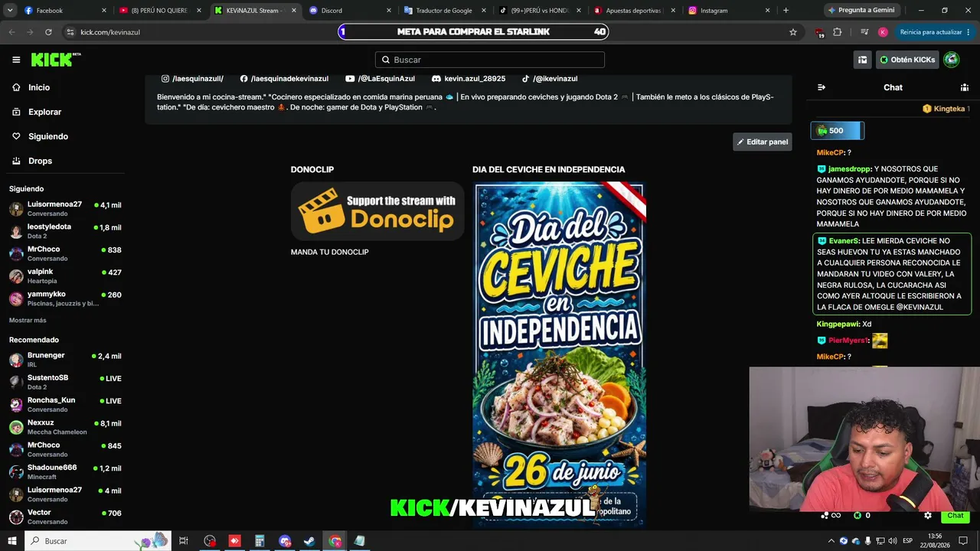Open a new browser tab
Viewport: 980px width, 551px height.
[x=786, y=11]
